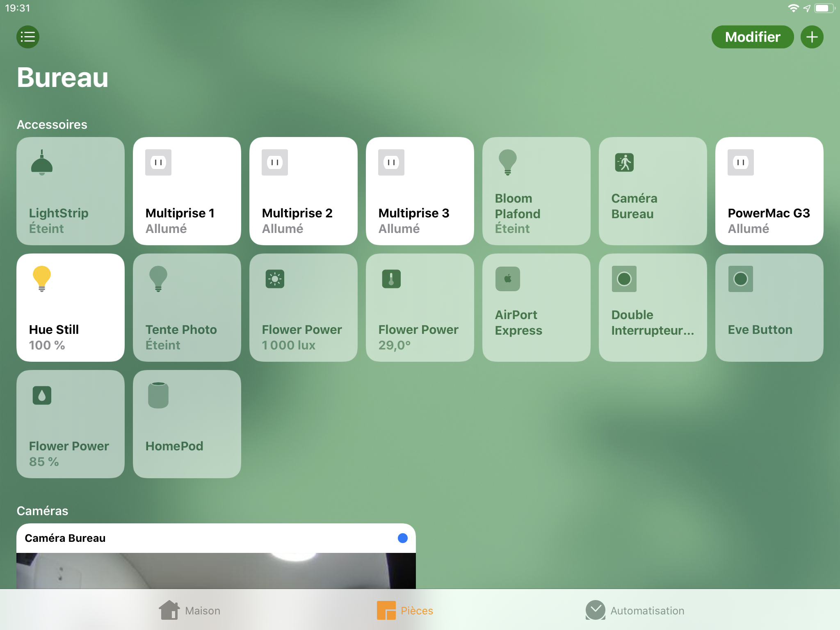Open the Flower Power 29,0° temperature tile
Viewport: 840px width, 630px height.
click(420, 308)
